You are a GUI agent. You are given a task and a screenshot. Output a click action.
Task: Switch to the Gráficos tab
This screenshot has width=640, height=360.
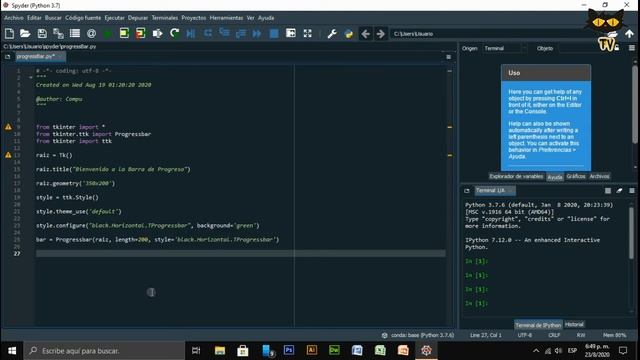576,177
